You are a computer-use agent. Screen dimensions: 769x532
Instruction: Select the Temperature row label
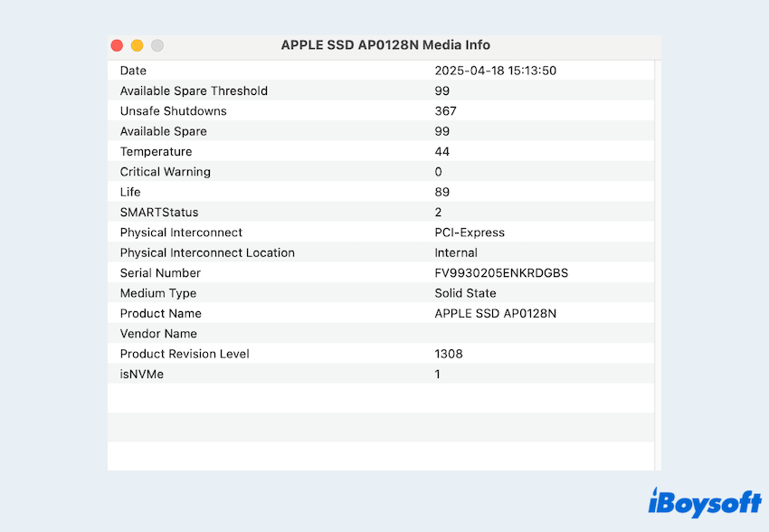(156, 152)
